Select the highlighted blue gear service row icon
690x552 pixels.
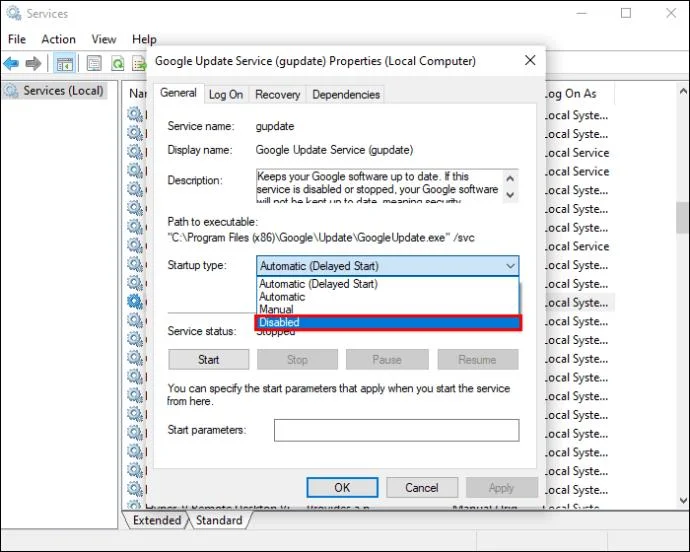click(135, 302)
